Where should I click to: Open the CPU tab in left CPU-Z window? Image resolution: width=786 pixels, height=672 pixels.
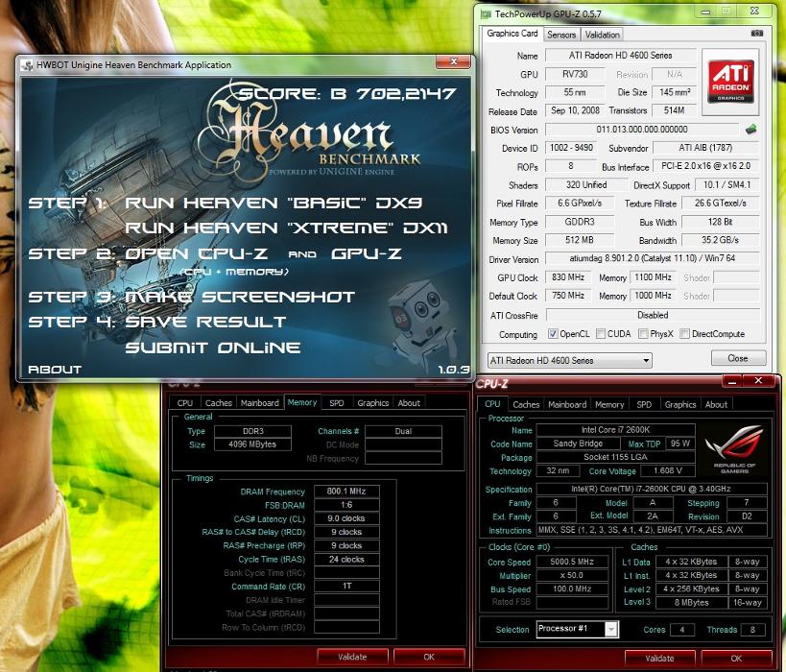tap(185, 402)
